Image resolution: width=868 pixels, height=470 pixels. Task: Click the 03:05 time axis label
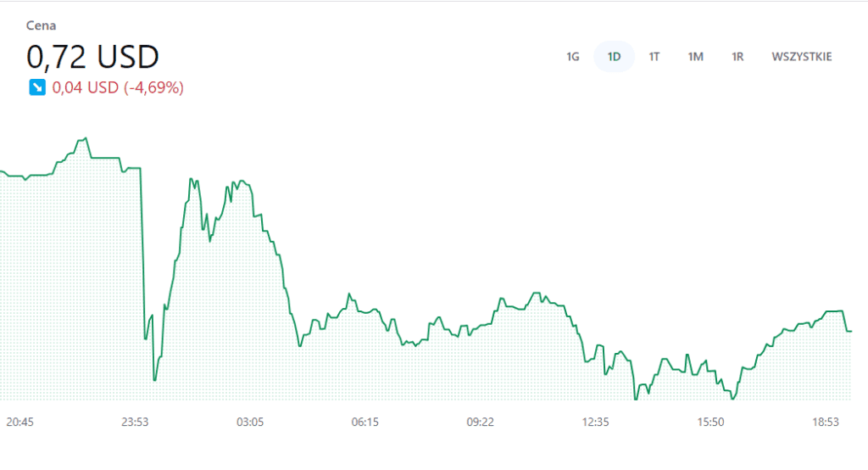click(x=250, y=422)
